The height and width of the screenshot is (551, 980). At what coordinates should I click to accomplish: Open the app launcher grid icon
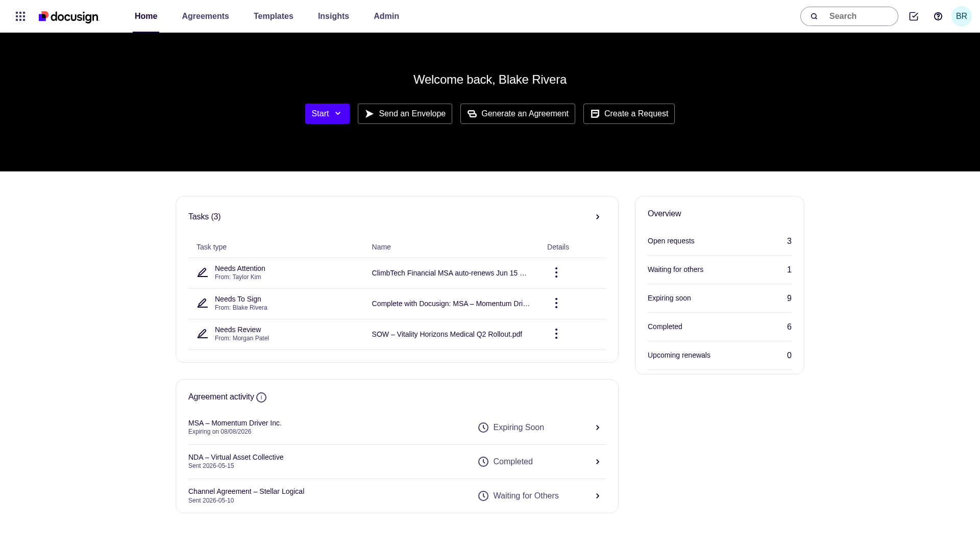point(20,16)
